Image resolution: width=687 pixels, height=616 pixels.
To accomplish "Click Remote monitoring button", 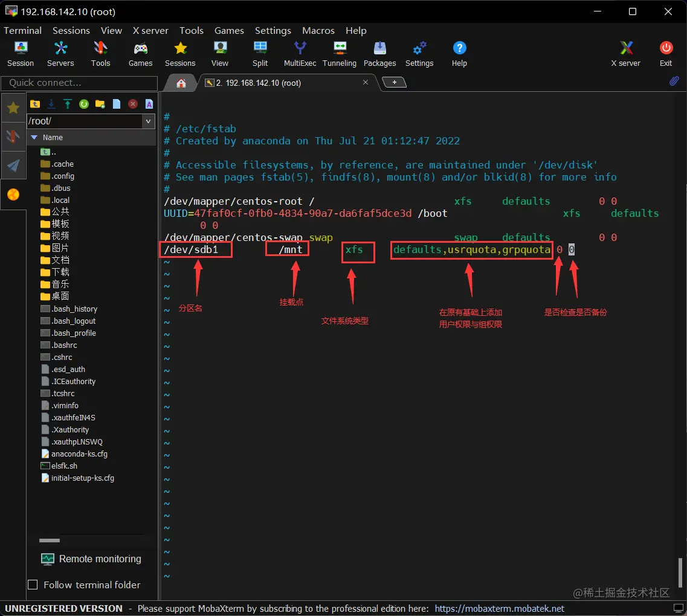I will click(91, 559).
